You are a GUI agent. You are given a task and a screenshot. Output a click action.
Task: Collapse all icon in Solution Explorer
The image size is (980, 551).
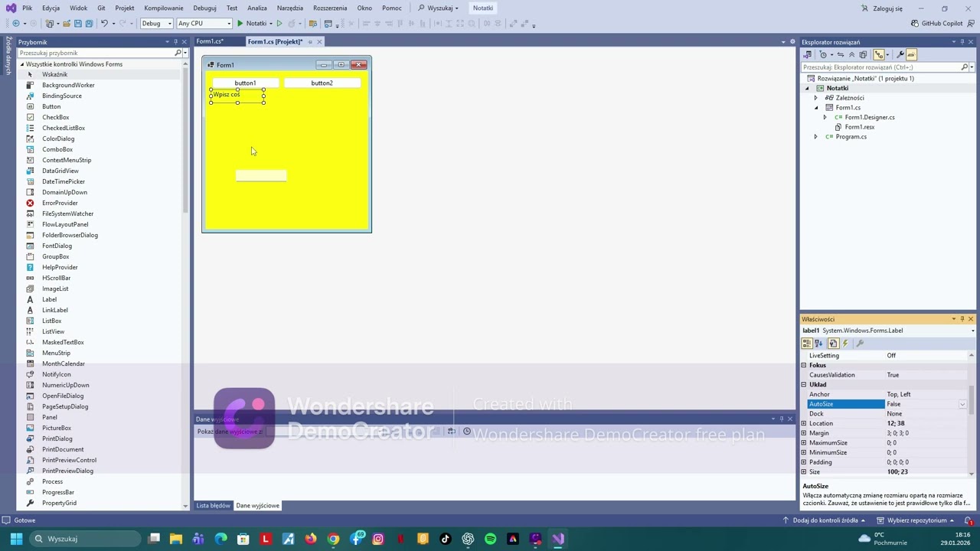(851, 54)
